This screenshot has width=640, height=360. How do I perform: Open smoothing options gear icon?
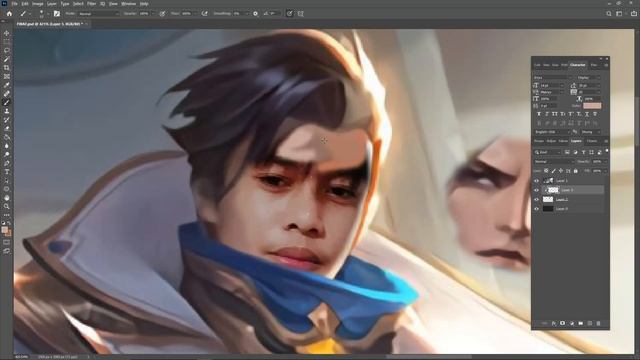tap(256, 13)
